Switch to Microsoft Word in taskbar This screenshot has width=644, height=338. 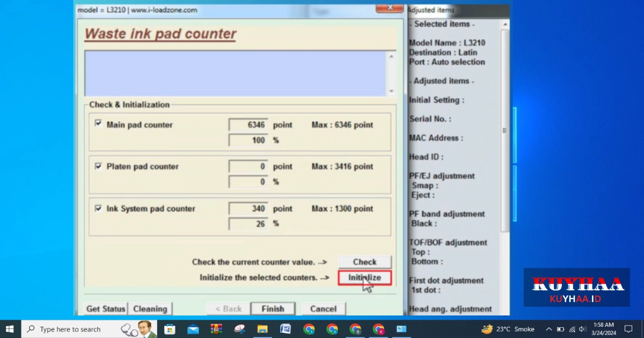tap(286, 329)
